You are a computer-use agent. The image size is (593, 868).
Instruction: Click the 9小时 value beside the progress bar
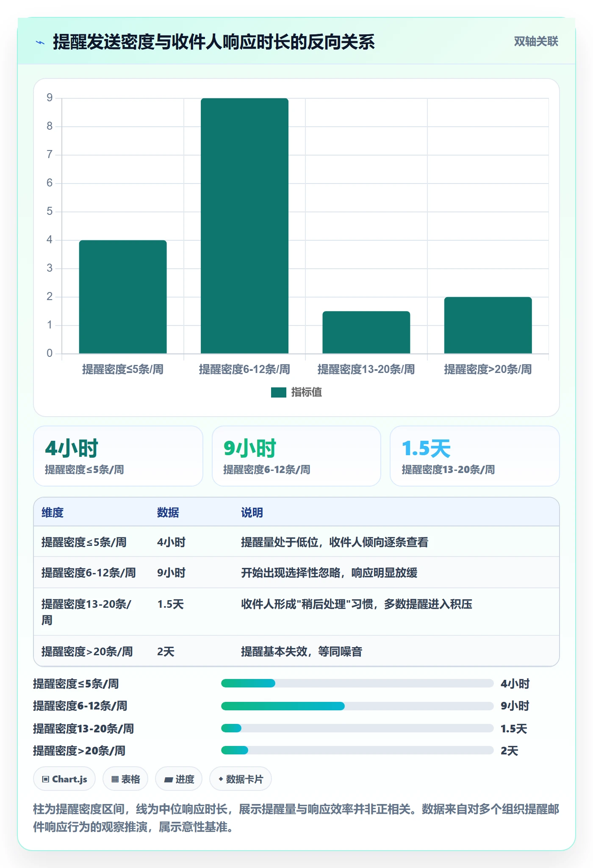tap(515, 706)
